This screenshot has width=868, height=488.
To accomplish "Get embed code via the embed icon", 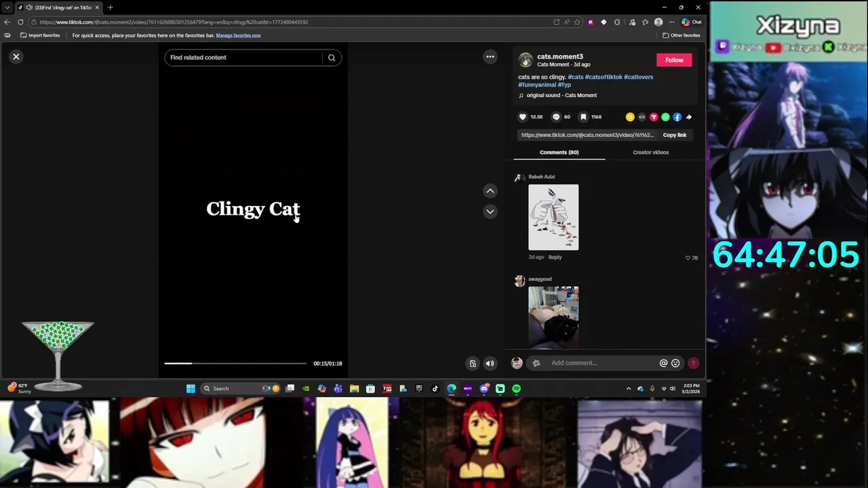I will click(x=642, y=117).
